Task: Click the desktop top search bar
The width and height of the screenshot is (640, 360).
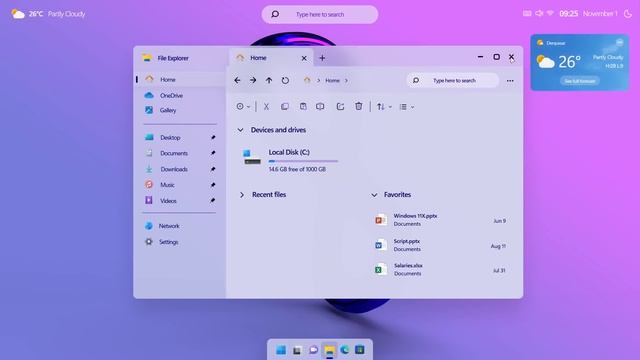Action: point(320,14)
